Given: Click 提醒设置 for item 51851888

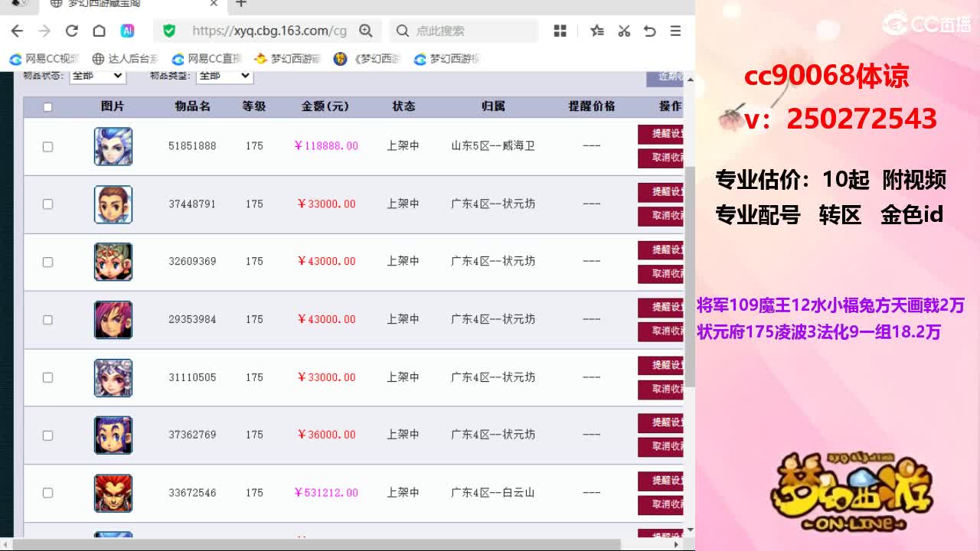Looking at the screenshot, I should point(661,134).
